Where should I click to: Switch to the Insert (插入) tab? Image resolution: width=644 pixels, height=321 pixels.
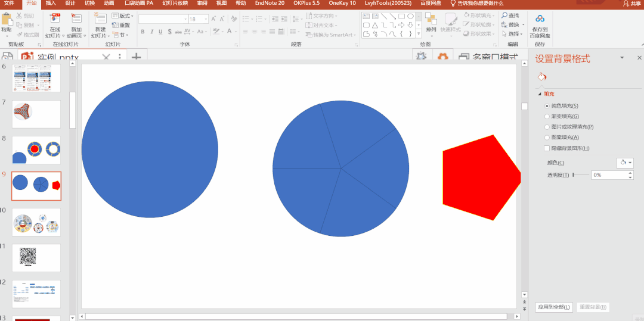click(51, 4)
